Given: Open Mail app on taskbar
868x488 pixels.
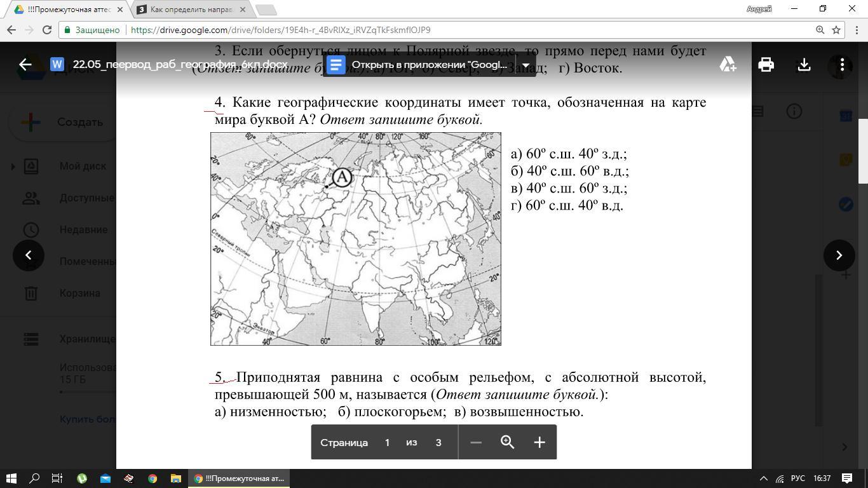Looking at the screenshot, I should click(105, 478).
